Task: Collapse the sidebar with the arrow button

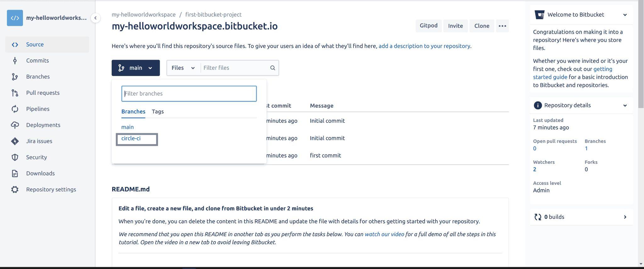Action: (x=95, y=18)
